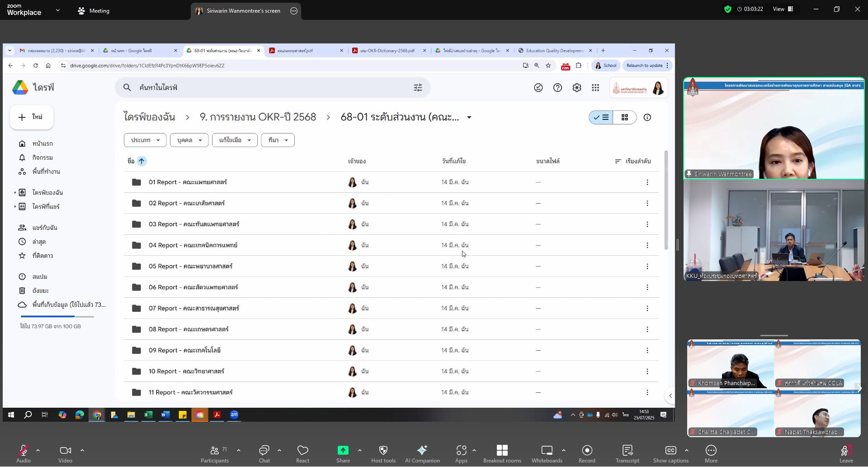The height and width of the screenshot is (467, 868).
Task: Select Khomsan Phanchaip video thumbnail
Action: click(x=730, y=365)
